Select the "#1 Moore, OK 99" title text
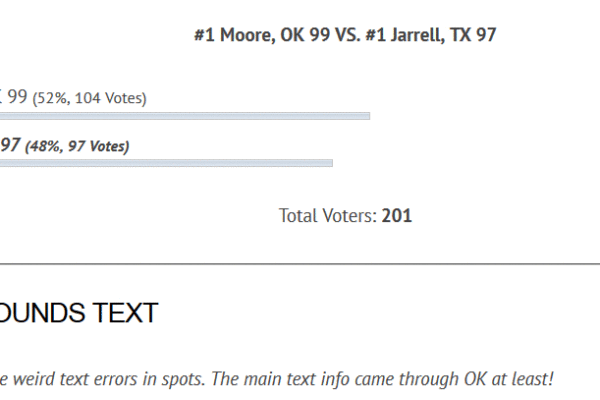The height and width of the screenshot is (400, 600). click(262, 35)
